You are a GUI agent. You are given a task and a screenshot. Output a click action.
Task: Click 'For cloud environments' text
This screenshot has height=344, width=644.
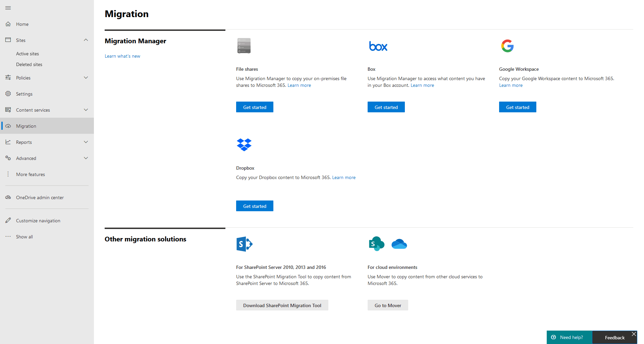click(x=392, y=267)
